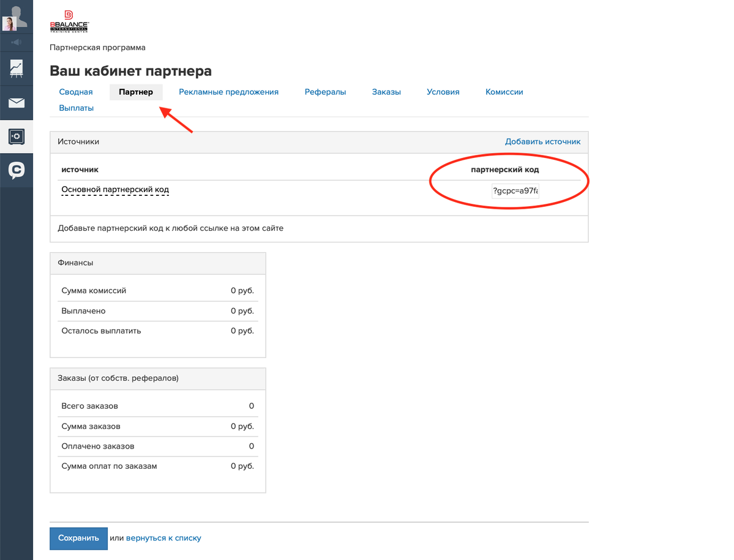Click the партнерский код column header
The image size is (734, 560).
pos(504,170)
